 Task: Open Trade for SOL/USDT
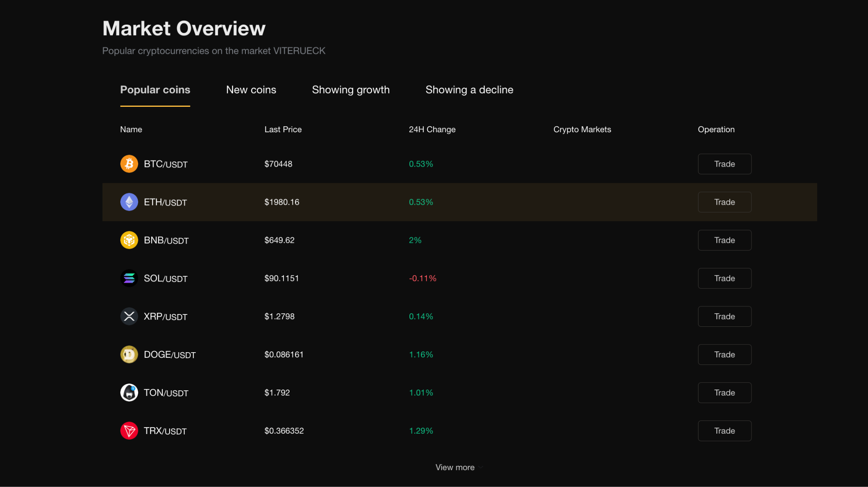coord(724,278)
